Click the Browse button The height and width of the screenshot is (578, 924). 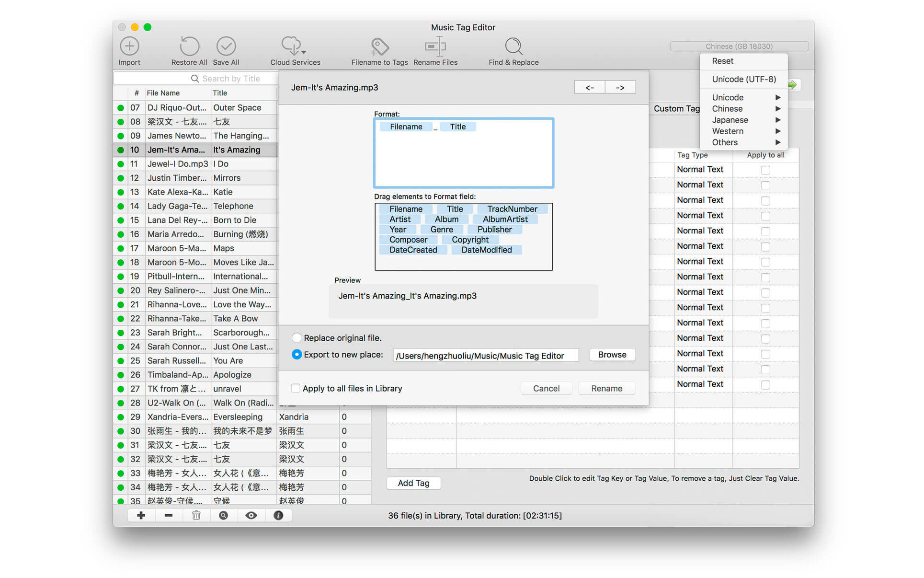612,355
